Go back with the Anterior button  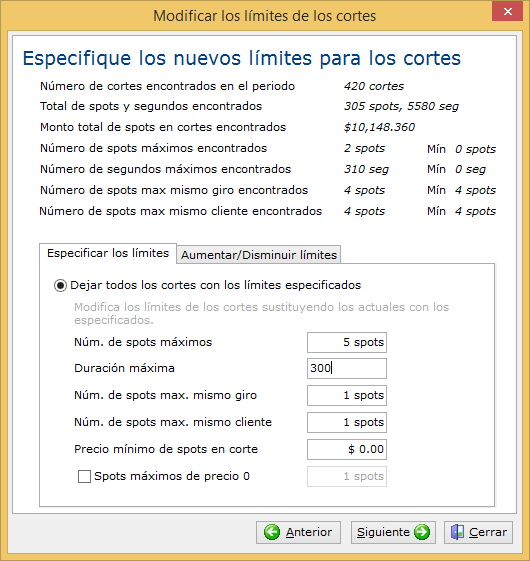pos(298,532)
